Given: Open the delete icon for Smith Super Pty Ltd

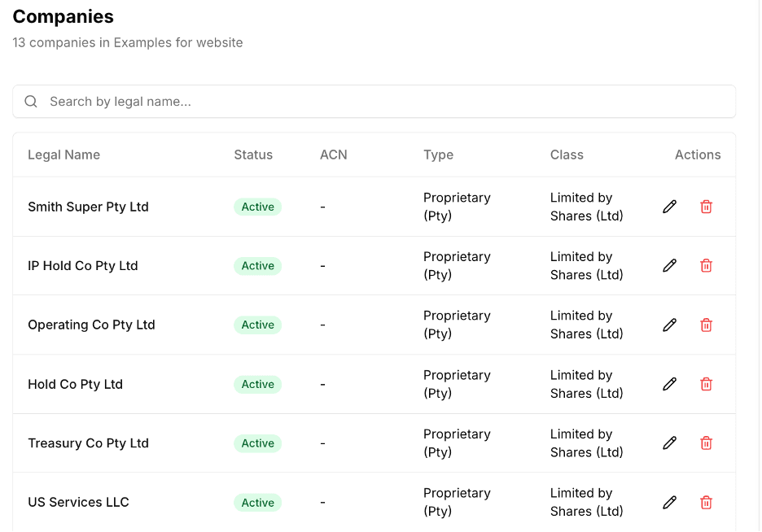Looking at the screenshot, I should (705, 206).
